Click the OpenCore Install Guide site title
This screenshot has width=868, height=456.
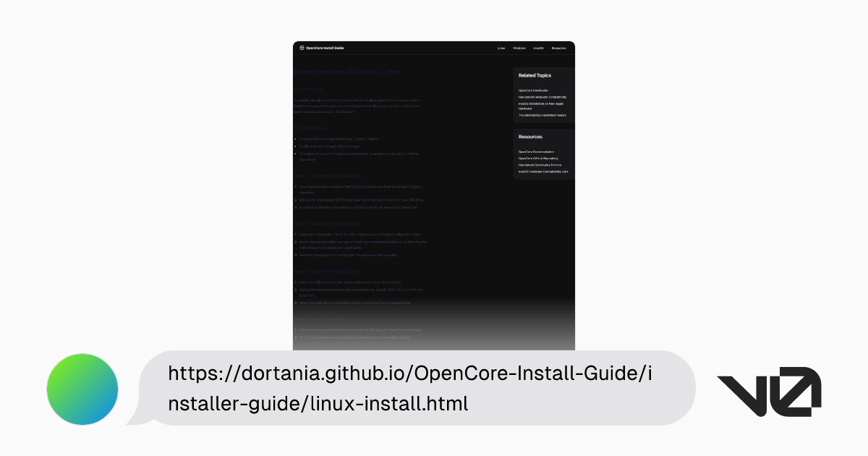coord(325,48)
